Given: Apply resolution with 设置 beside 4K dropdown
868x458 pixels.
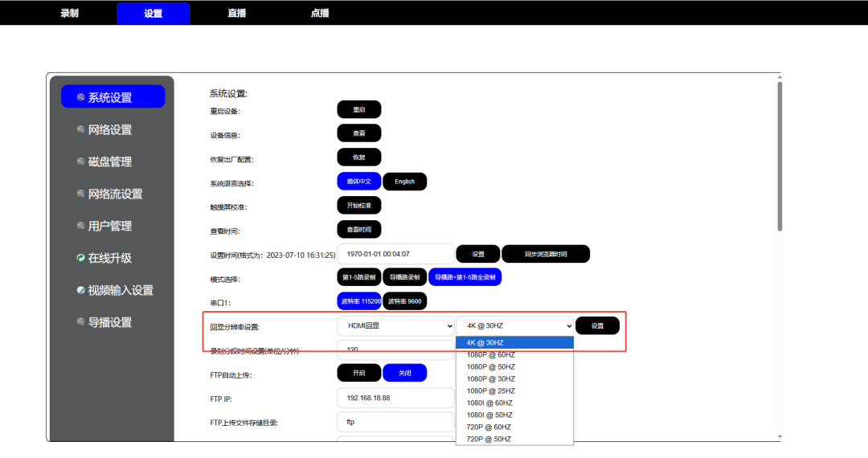Looking at the screenshot, I should pyautogui.click(x=597, y=325).
